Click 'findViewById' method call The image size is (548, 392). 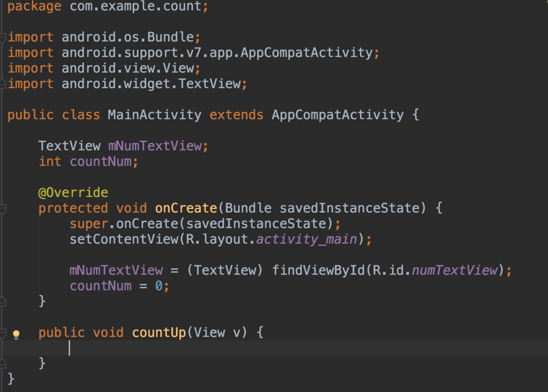(318, 271)
